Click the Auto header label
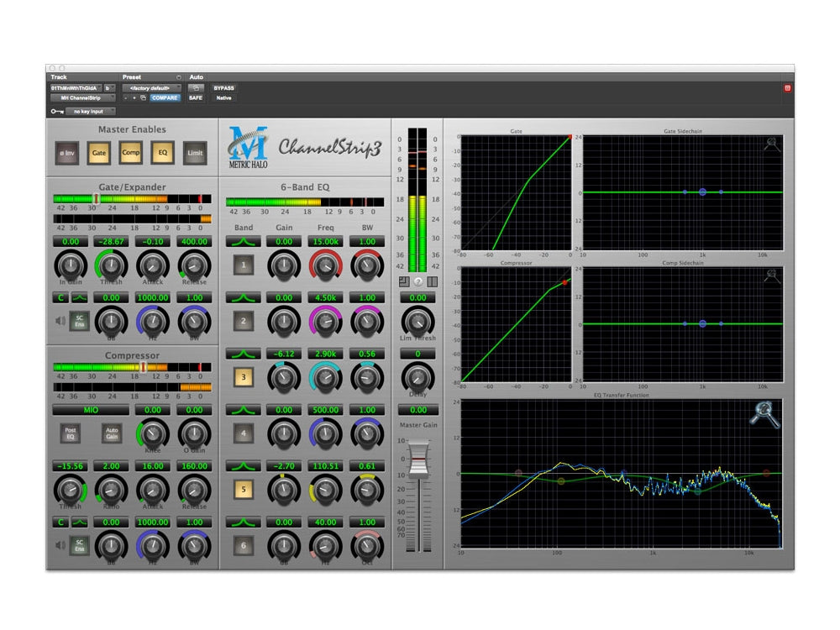This screenshot has height=630, width=840. point(196,77)
